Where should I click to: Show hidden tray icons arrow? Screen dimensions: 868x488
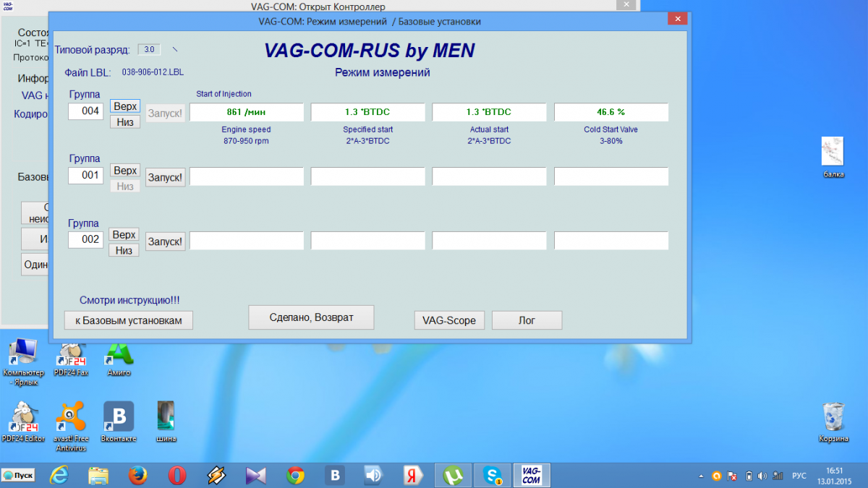[x=701, y=476]
